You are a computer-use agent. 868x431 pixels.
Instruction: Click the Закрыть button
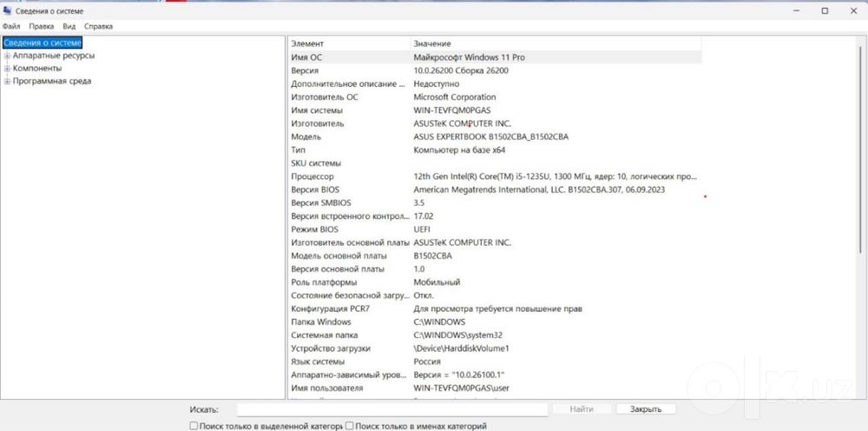[646, 408]
